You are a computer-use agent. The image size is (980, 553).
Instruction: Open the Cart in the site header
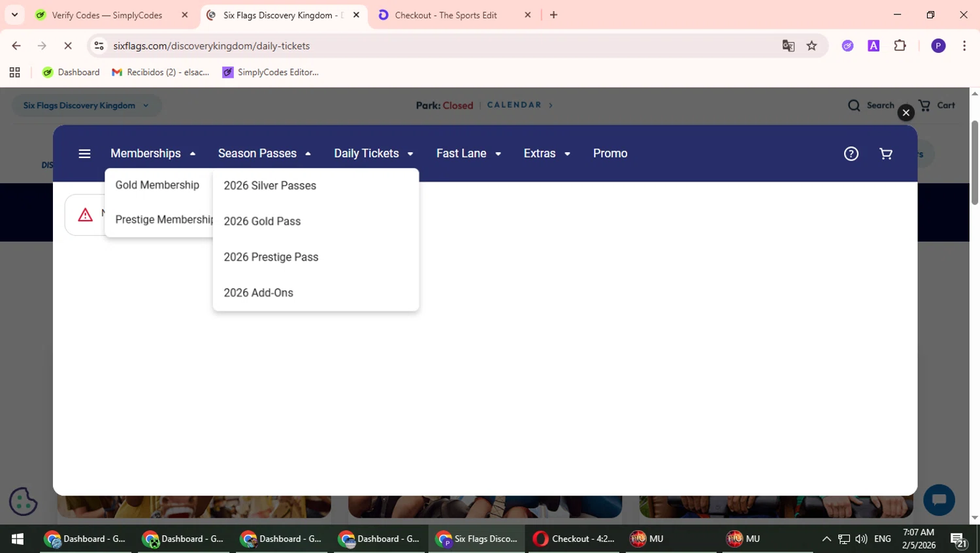937,105
